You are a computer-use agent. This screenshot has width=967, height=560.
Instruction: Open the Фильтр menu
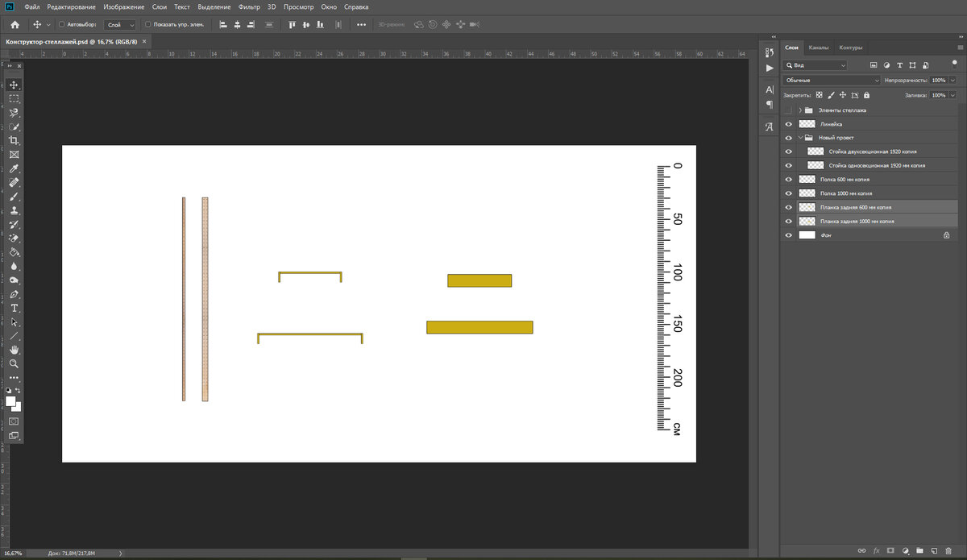[249, 6]
